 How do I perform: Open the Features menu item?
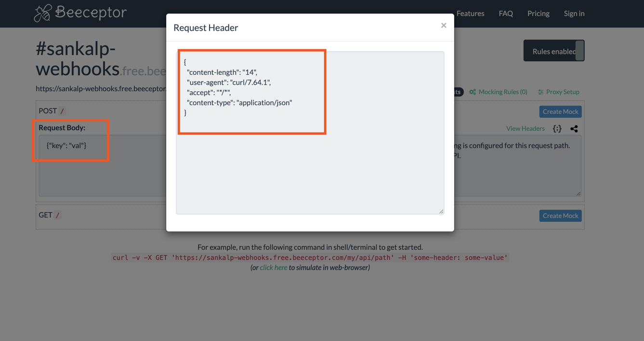click(x=470, y=14)
